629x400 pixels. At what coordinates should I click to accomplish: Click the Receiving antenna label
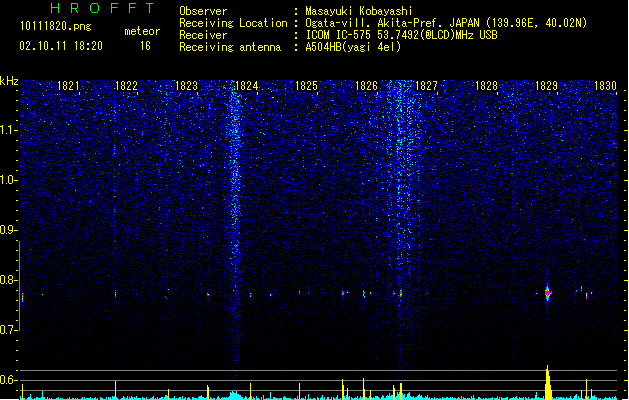(x=230, y=47)
